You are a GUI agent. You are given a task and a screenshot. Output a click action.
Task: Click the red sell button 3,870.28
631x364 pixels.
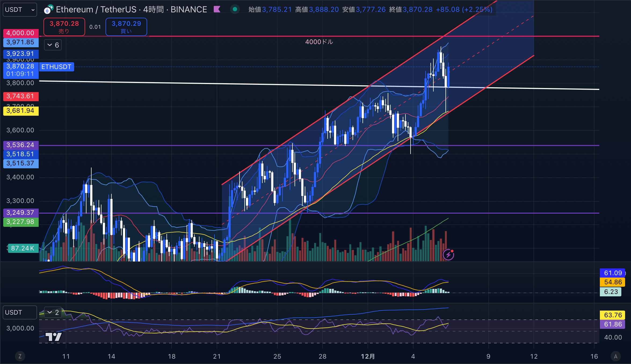coord(64,27)
